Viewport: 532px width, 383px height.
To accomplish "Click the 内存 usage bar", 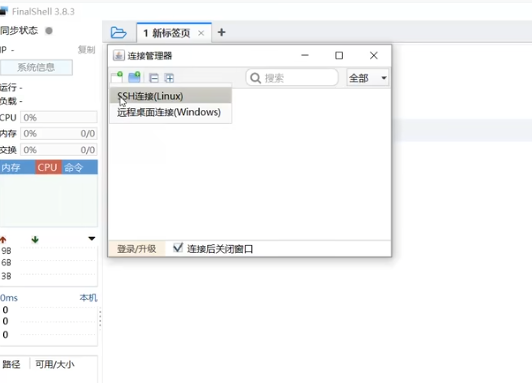I will 59,133.
